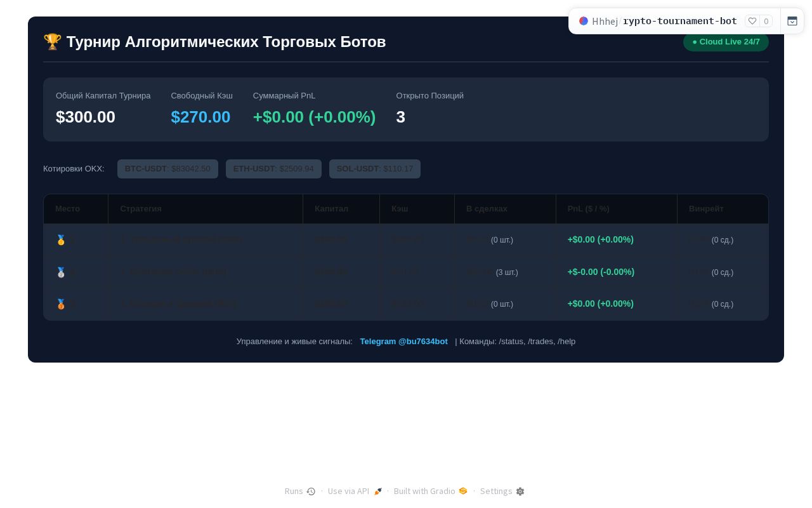Click the Cloud Live 24/7 status badge

[x=726, y=42]
